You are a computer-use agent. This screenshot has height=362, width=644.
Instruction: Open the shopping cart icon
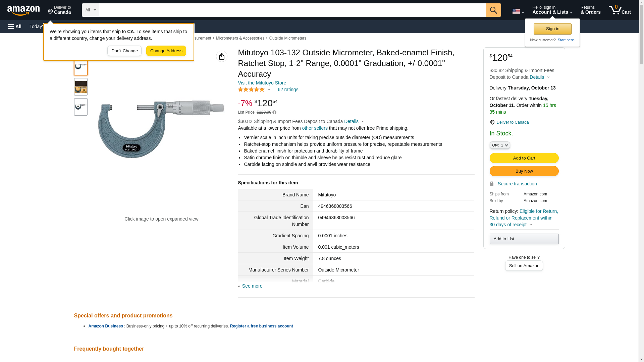tap(620, 10)
